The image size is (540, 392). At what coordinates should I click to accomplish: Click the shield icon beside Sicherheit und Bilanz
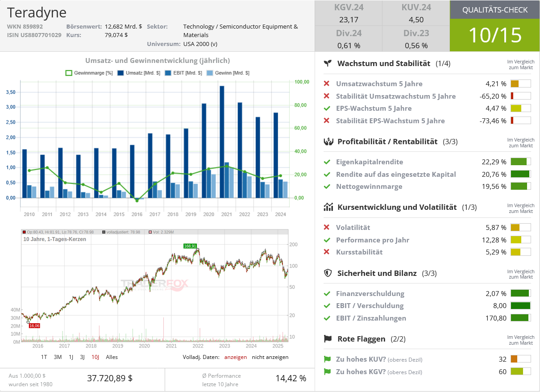tap(328, 273)
